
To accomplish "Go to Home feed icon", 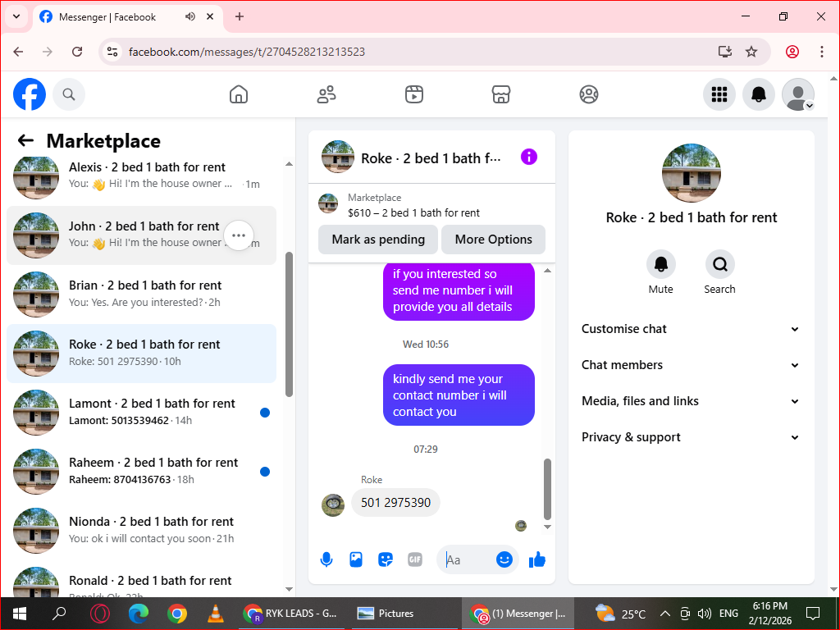I will click(x=239, y=94).
